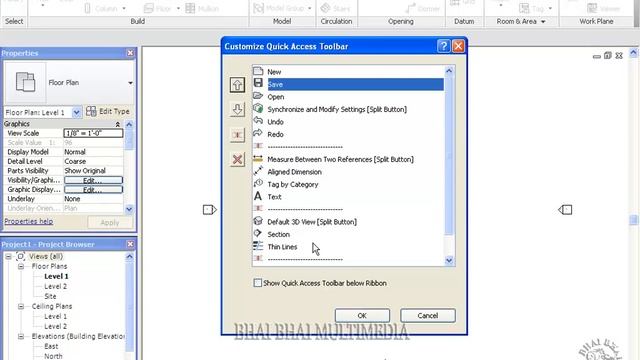Viewport: 640px width, 360px height.
Task: Click the Display Model Normal value
Action: click(x=93, y=152)
